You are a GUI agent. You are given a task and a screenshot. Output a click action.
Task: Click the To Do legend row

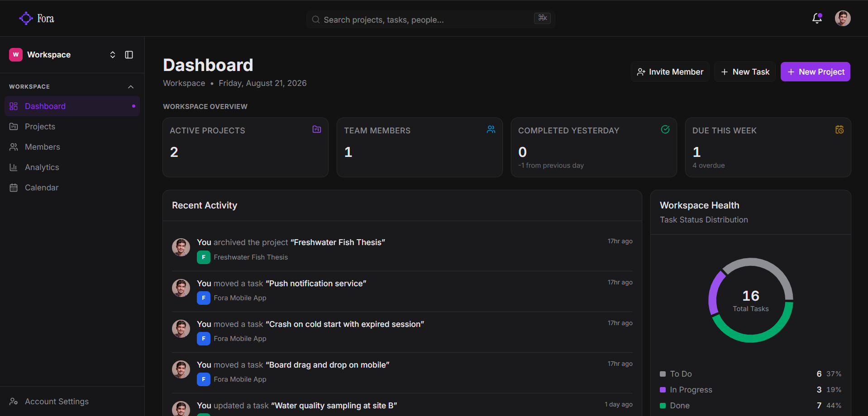coord(750,374)
